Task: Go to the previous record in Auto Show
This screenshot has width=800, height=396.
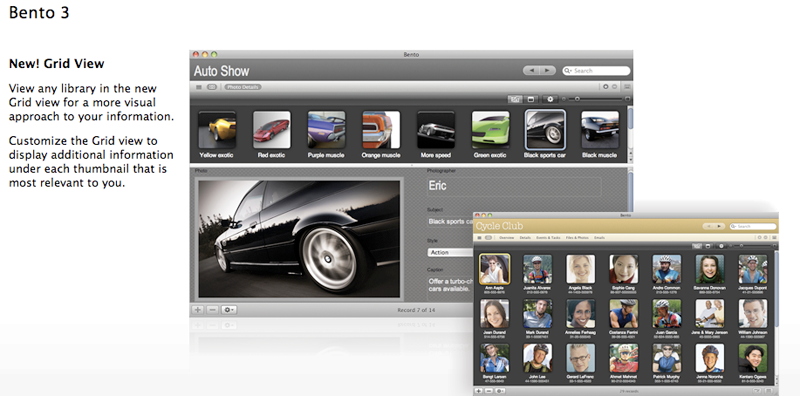Action: [x=532, y=70]
